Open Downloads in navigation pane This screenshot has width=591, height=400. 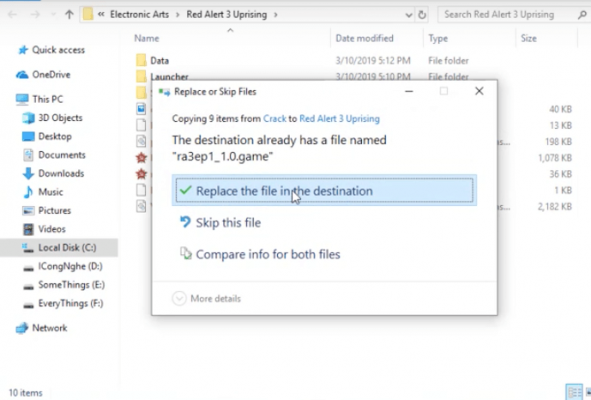click(61, 173)
